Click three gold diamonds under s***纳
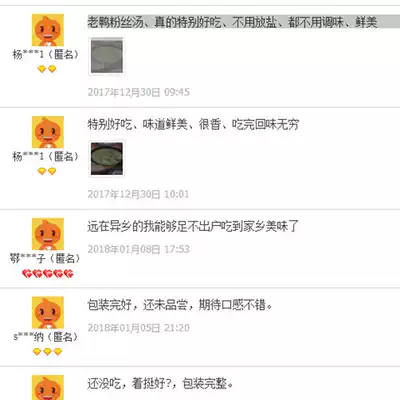 [47, 352]
